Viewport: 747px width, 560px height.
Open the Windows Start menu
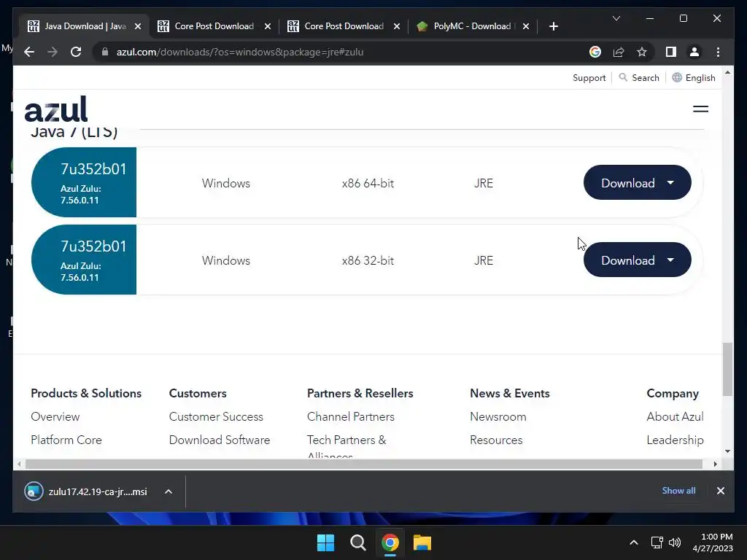pyautogui.click(x=326, y=542)
